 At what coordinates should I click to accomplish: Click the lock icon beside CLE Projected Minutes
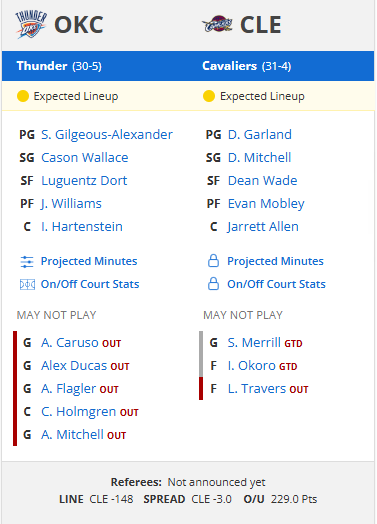pyautogui.click(x=213, y=261)
